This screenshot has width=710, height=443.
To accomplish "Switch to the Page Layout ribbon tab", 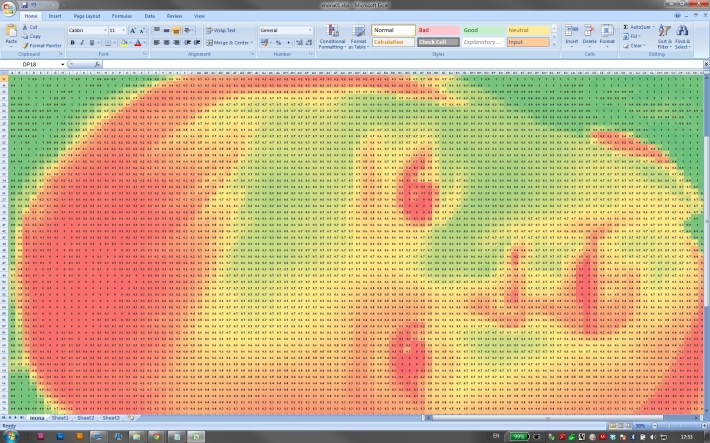I will pyautogui.click(x=86, y=17).
